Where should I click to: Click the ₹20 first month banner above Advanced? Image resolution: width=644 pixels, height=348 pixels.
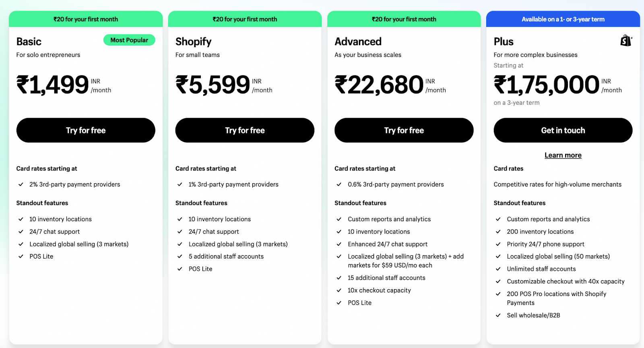[404, 19]
